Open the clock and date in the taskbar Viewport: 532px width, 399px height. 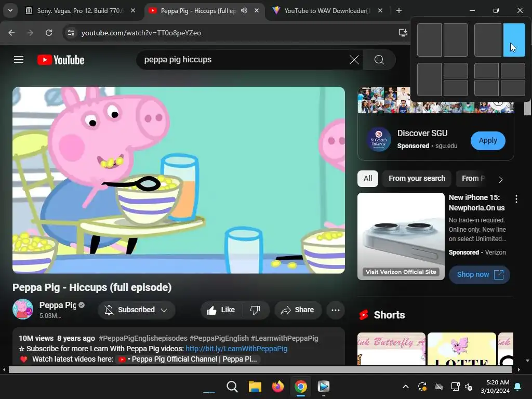pos(495,387)
